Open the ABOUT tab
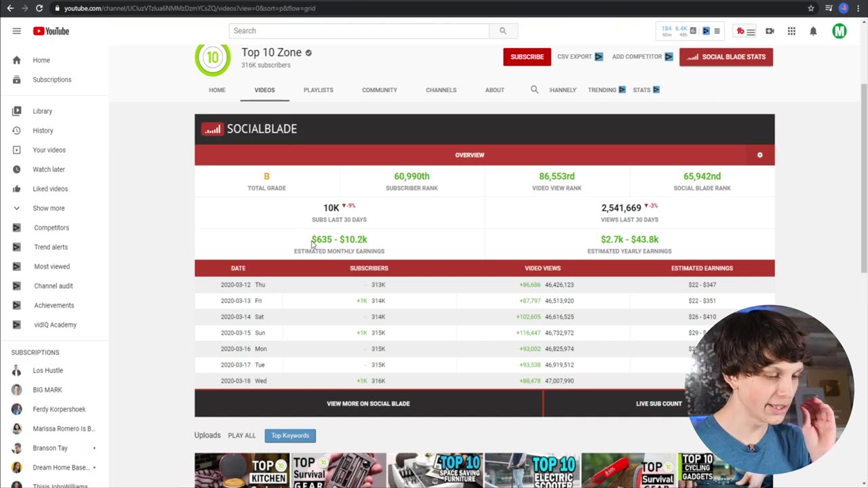 [x=494, y=89]
